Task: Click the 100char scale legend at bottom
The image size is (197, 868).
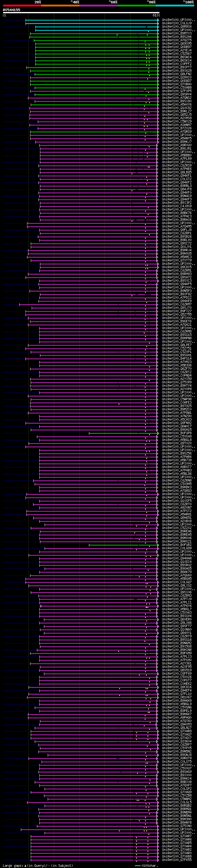Action: click(146, 865)
